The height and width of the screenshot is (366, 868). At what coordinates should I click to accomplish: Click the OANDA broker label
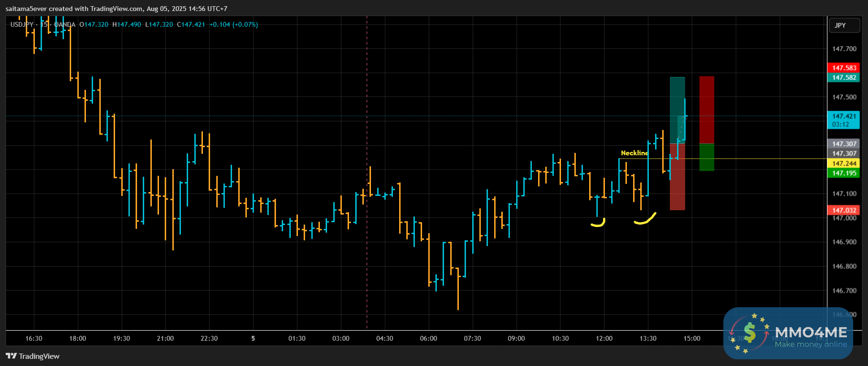(64, 24)
